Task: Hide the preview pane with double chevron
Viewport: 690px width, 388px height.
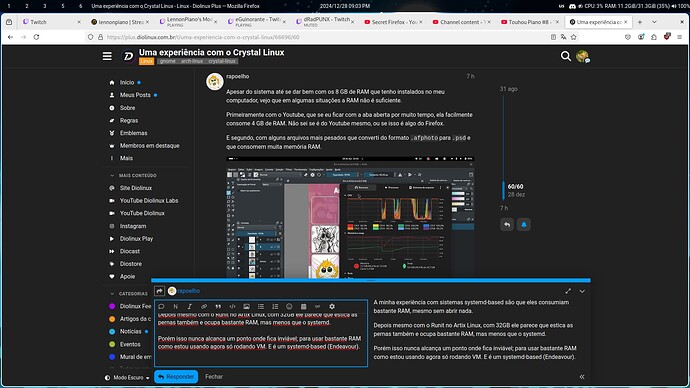Action: coord(582,377)
